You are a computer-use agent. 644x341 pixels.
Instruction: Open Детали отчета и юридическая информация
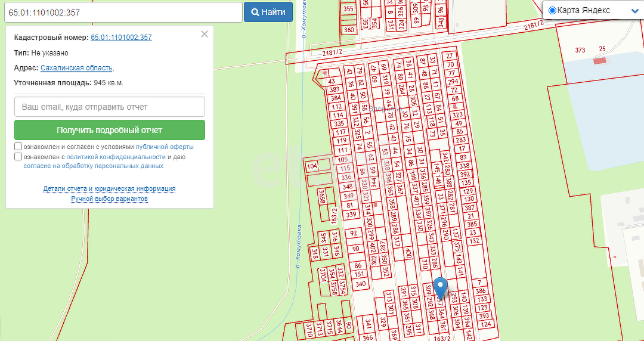pyautogui.click(x=109, y=188)
